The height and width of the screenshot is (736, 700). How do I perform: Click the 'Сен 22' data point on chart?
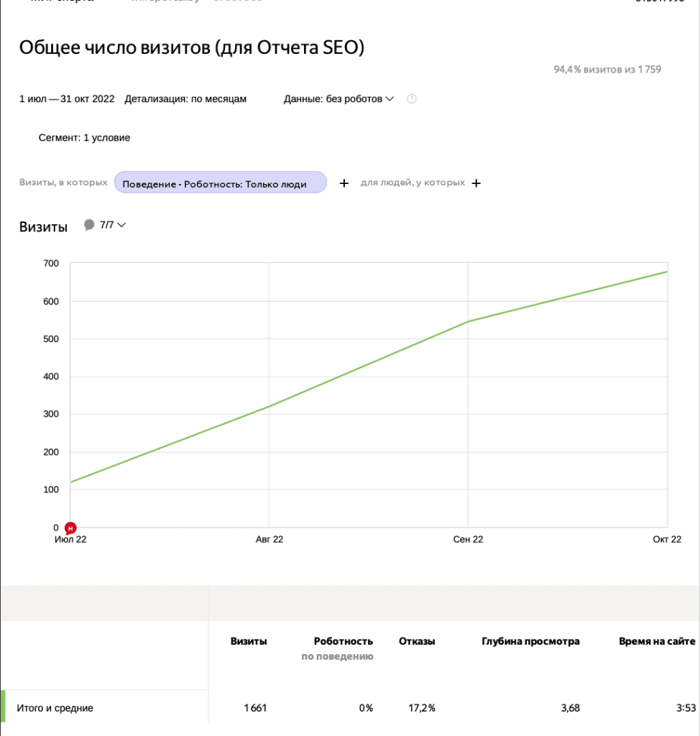pos(468,321)
